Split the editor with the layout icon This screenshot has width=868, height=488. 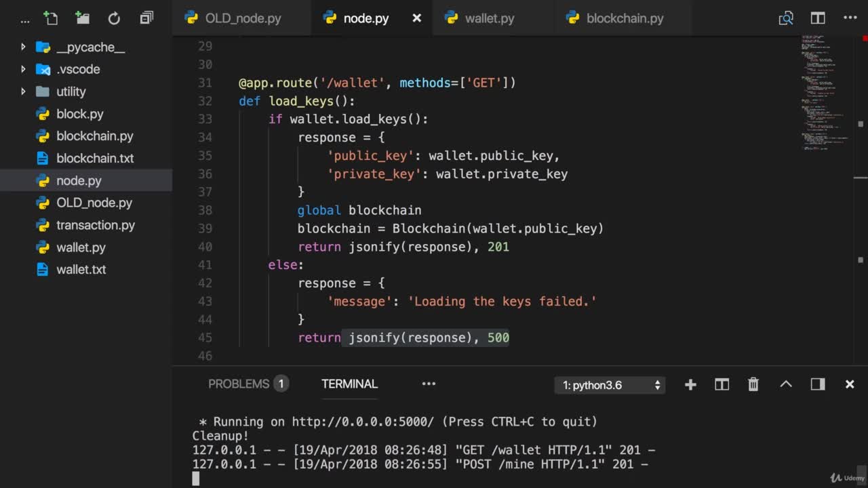point(818,18)
